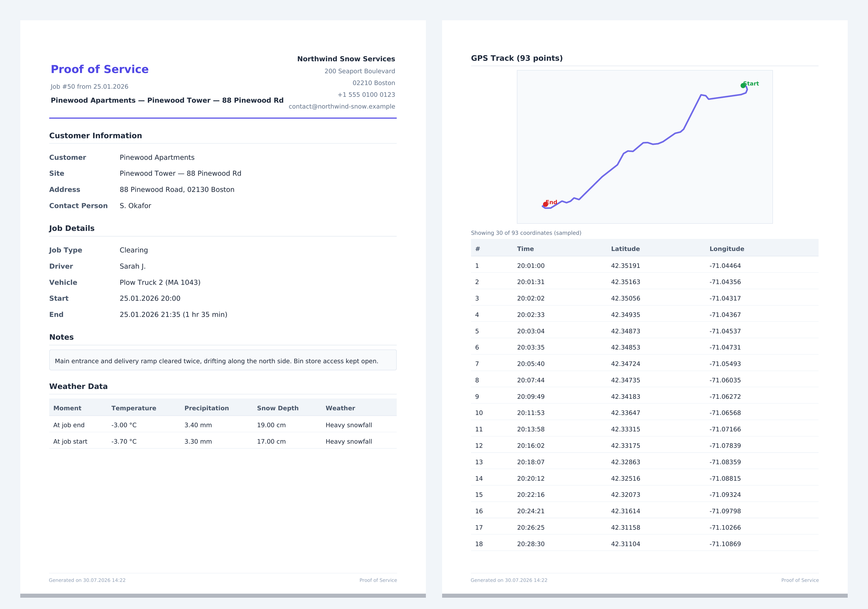Select longitude '-71.04317' in GPS row 3

pos(725,299)
